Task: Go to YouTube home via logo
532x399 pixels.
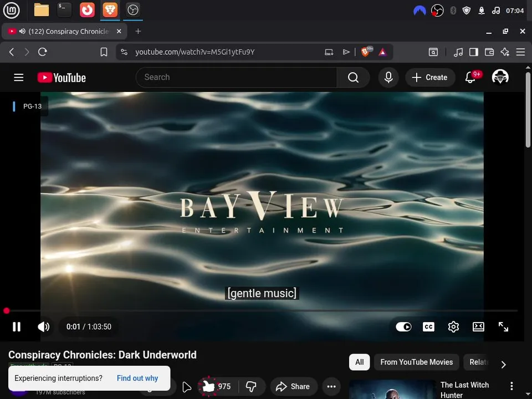Action: (62, 78)
